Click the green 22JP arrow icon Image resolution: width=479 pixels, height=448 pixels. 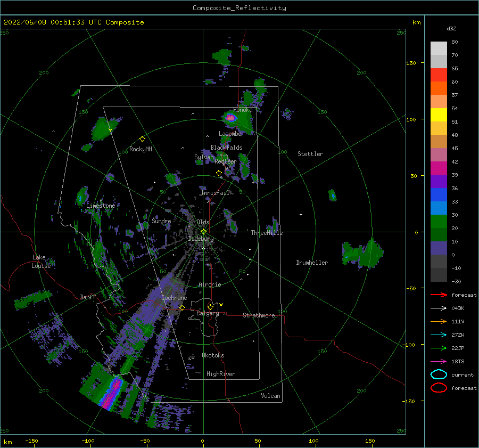pos(439,348)
